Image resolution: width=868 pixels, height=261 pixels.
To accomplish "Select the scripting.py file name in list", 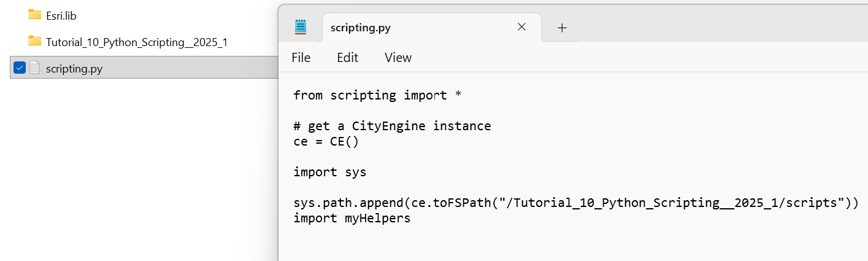I will tap(74, 69).
